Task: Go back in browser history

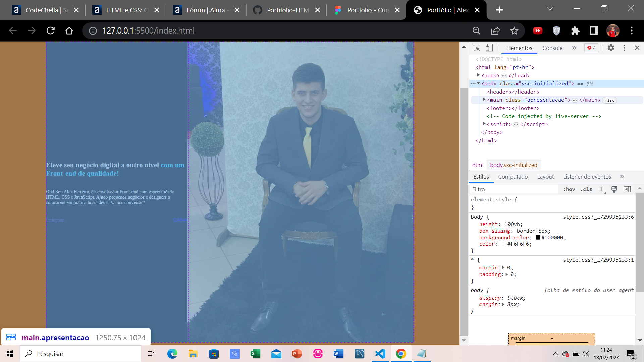Action: pos(13,31)
